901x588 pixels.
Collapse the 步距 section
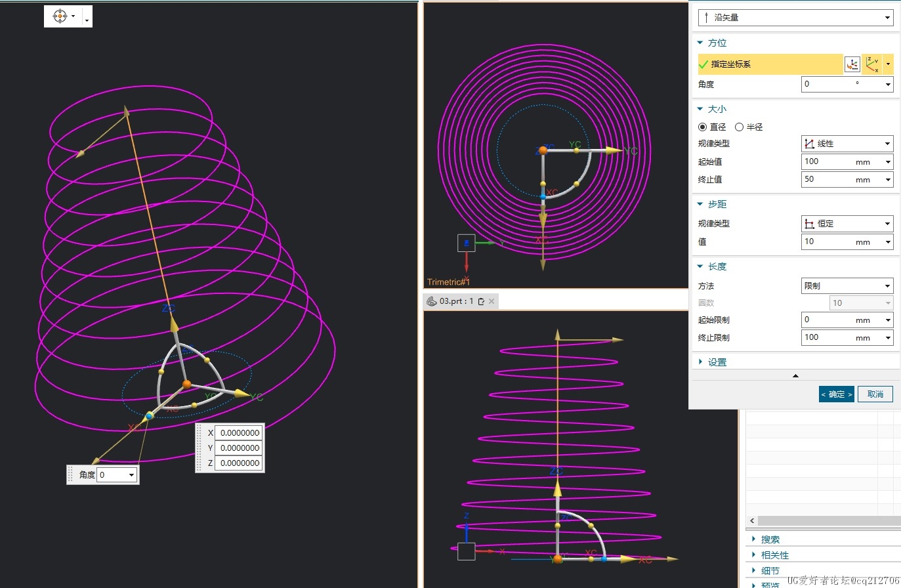pos(700,204)
